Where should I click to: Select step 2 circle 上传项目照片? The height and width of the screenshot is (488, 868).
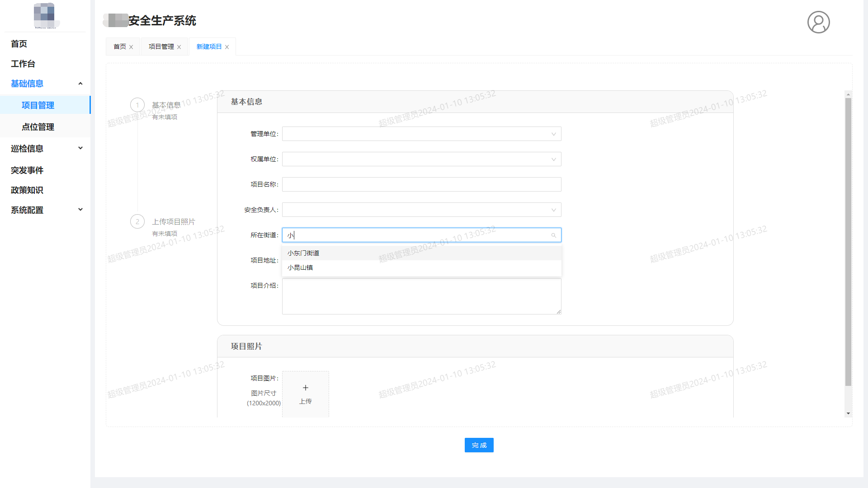click(x=137, y=221)
